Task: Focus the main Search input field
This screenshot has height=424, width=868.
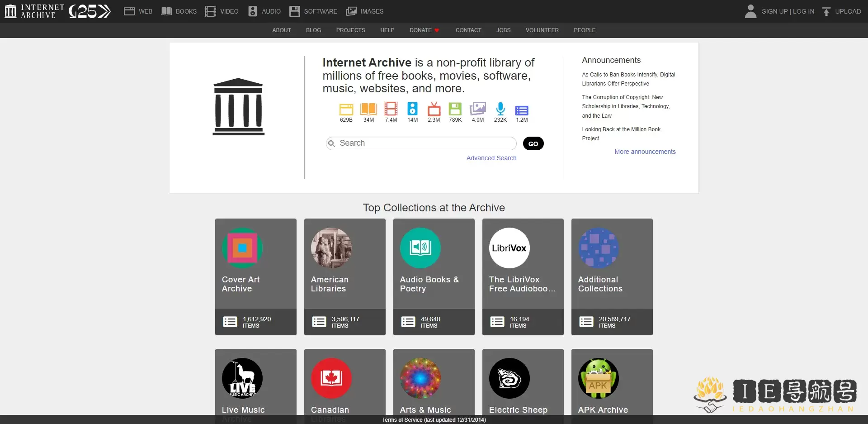Action: tap(425, 143)
